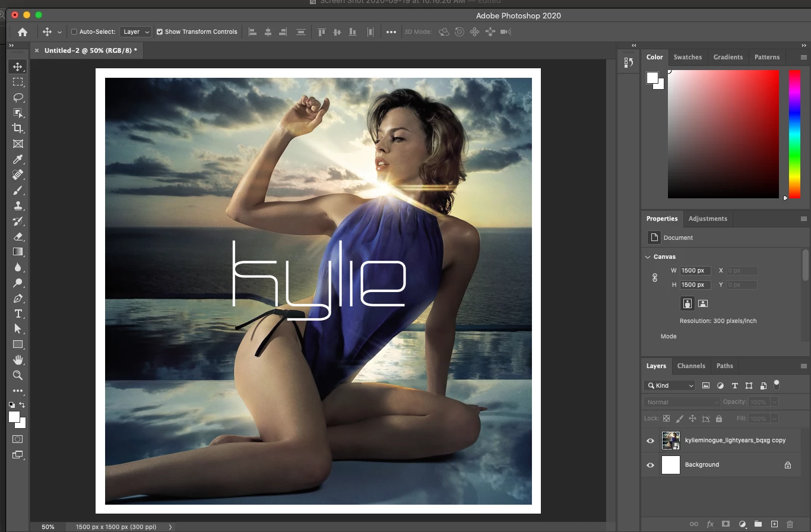Open Move tool preset picker arrow
The width and height of the screenshot is (811, 532).
coord(59,33)
